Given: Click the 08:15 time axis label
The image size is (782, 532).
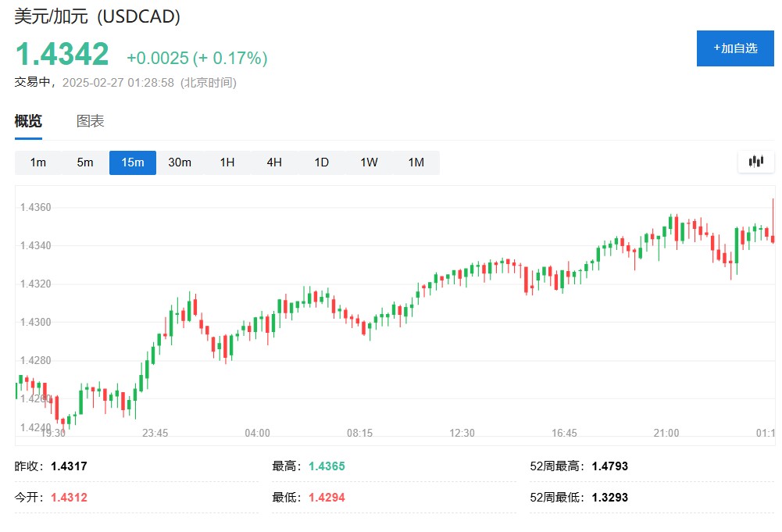Looking at the screenshot, I should point(359,433).
